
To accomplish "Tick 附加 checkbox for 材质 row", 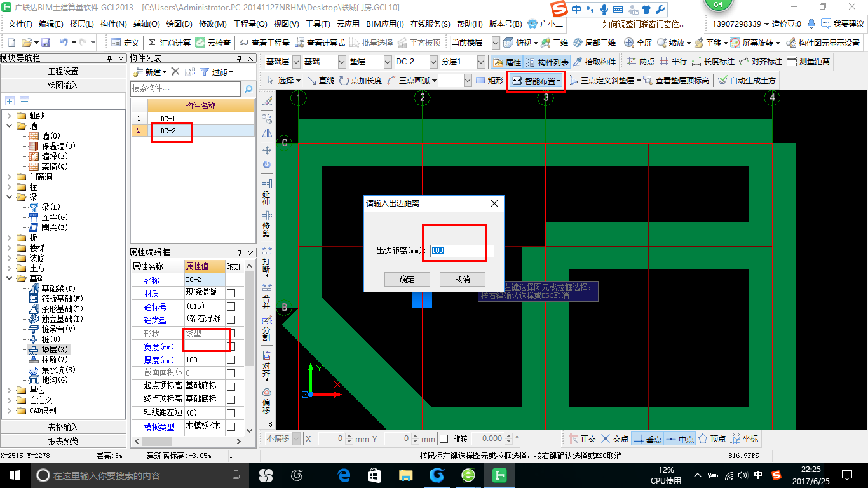I will 231,293.
